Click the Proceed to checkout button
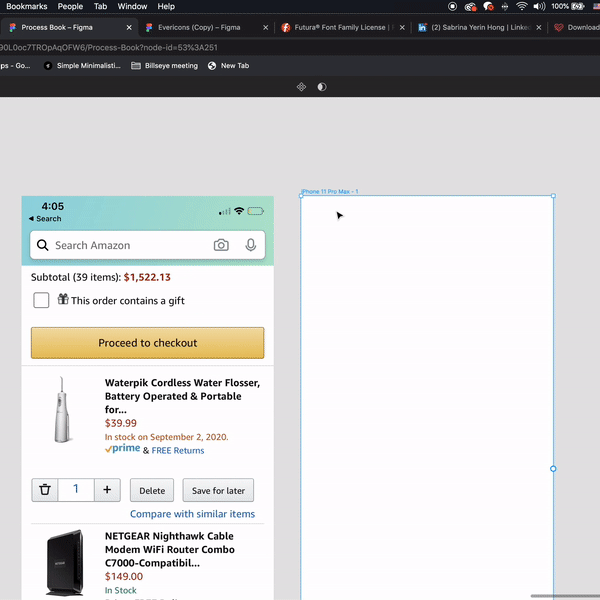The width and height of the screenshot is (600, 600). 148,343
